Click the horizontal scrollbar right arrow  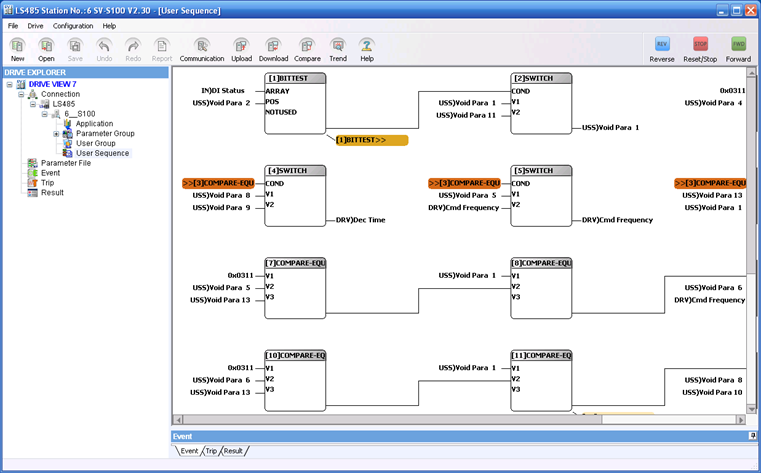coord(740,420)
